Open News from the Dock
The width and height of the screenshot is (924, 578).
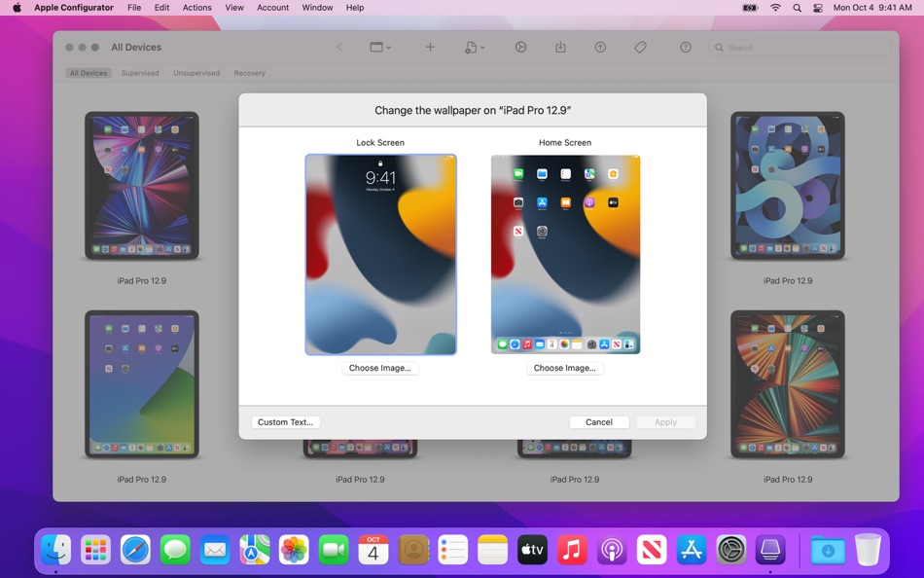click(651, 551)
